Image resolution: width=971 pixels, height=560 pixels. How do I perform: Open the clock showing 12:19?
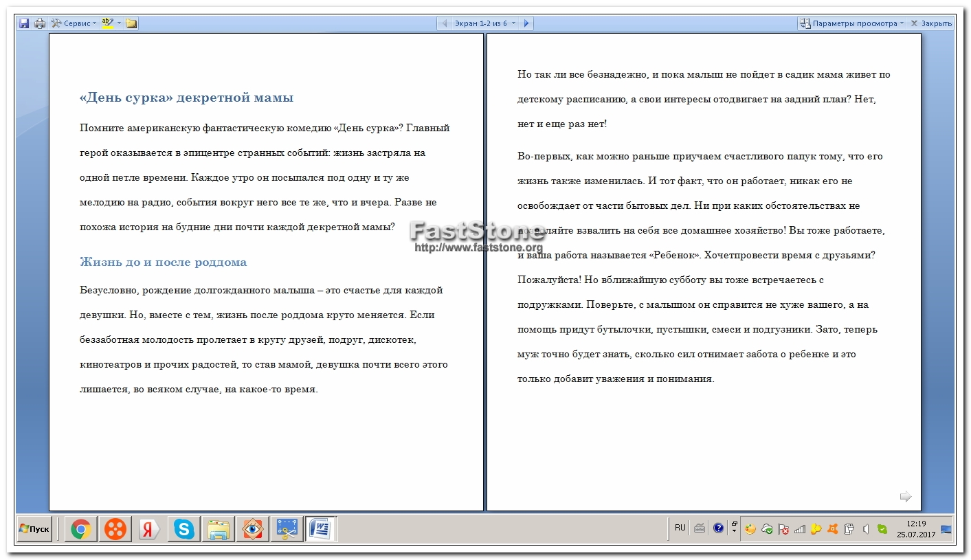(916, 529)
